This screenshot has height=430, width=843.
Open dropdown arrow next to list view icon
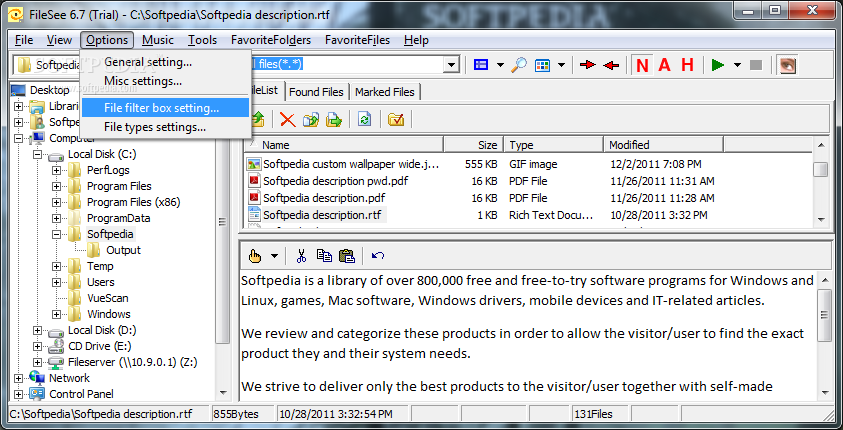point(500,65)
